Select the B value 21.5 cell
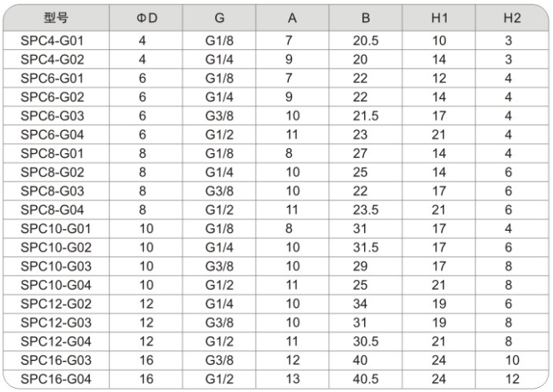This screenshot has height=392, width=553. [x=366, y=115]
